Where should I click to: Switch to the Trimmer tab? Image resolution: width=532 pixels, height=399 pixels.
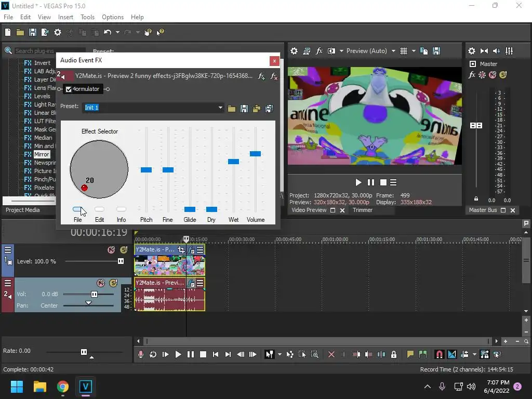[362, 210]
